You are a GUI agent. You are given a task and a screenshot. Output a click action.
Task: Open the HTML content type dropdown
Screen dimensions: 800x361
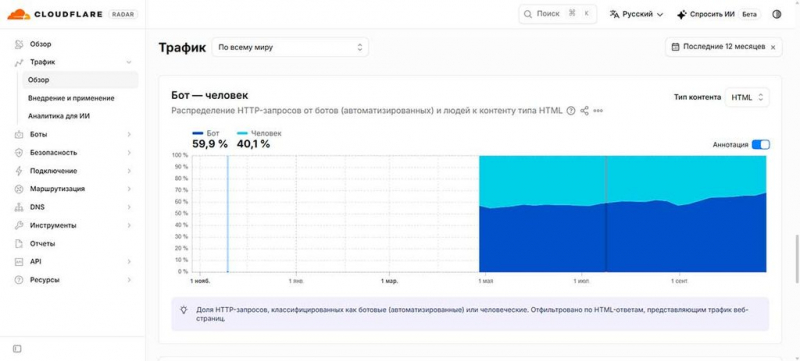click(747, 97)
